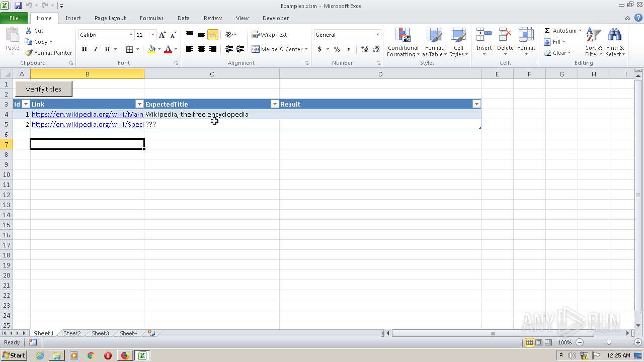Set top vertical alignment

(x=190, y=35)
